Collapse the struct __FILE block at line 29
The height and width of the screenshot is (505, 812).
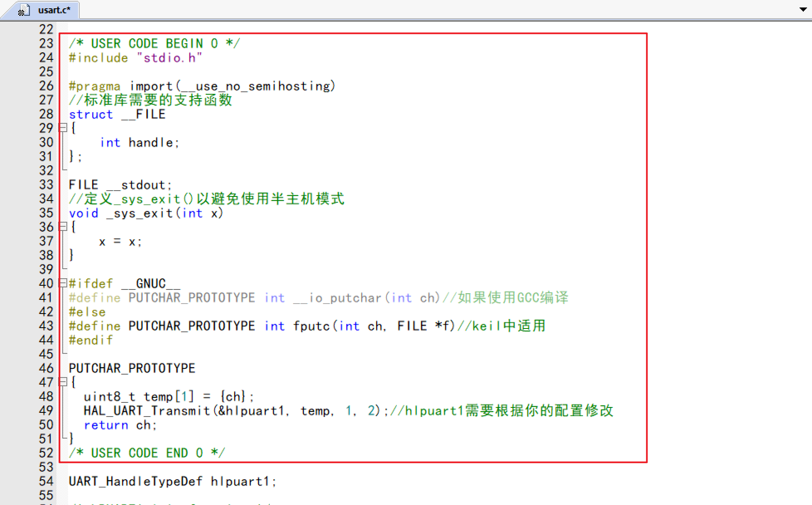pyautogui.click(x=63, y=128)
